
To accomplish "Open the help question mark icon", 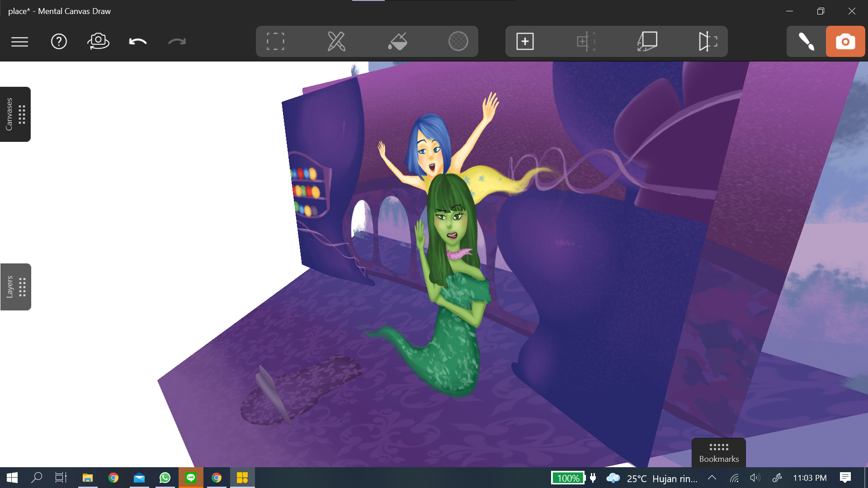I will pyautogui.click(x=59, y=42).
